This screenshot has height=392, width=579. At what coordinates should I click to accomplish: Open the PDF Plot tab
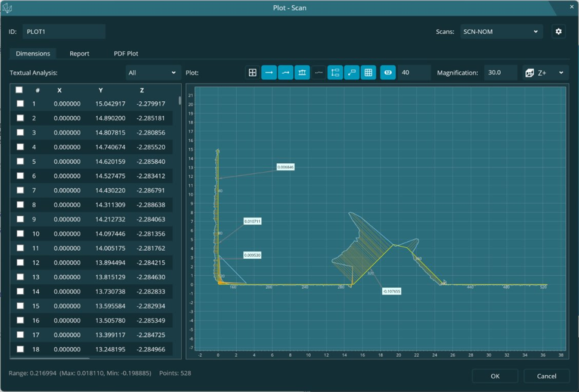click(x=125, y=53)
